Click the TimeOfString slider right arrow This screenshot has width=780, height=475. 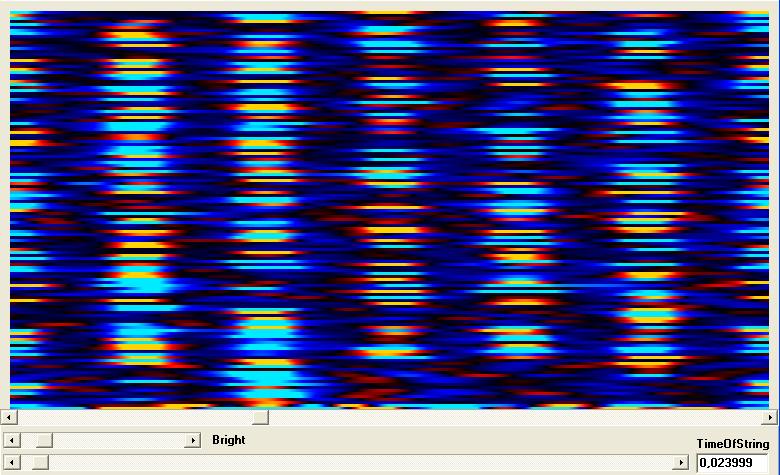681,463
